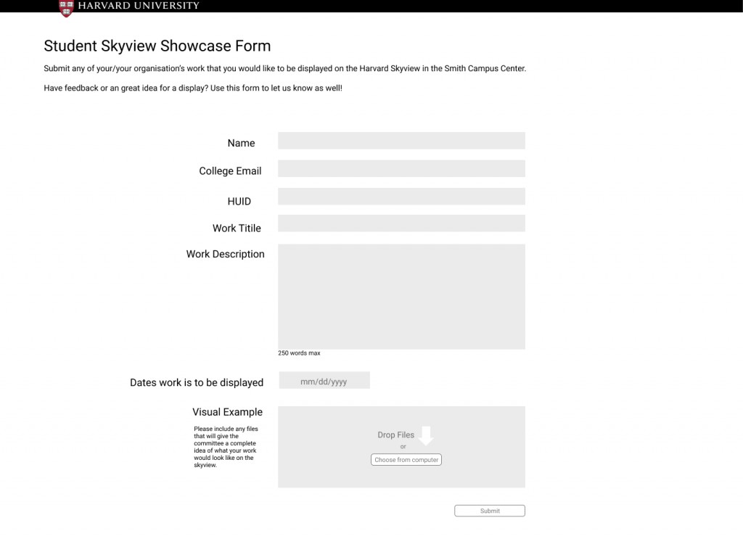The image size is (743, 560).
Task: Click the white down arrow upload icon
Action: [426, 435]
